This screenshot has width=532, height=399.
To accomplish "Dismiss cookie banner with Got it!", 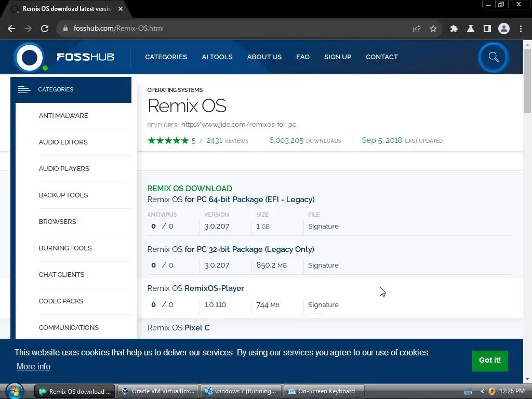I will point(490,361).
